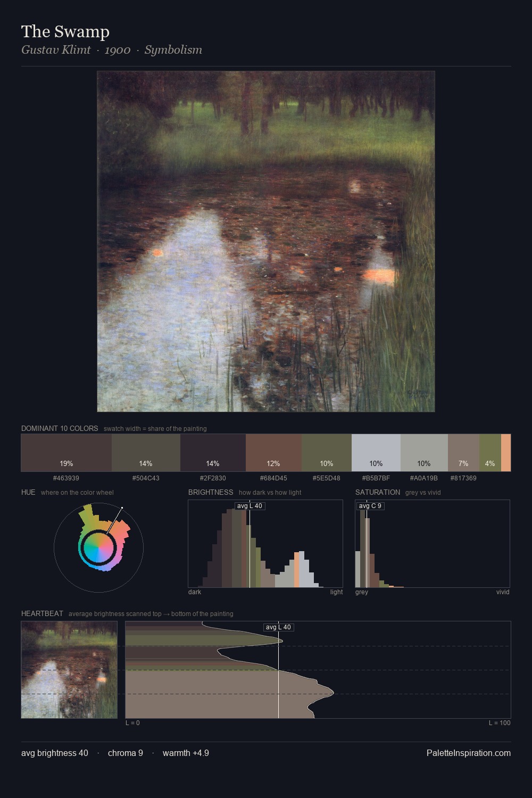Click the heartbeat brightness profile chart
The width and height of the screenshot is (532, 798).
(x=318, y=670)
